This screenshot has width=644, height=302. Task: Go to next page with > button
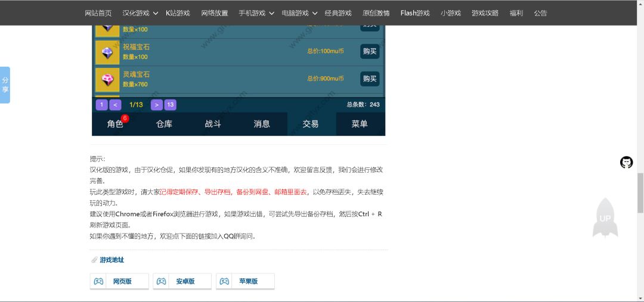coord(156,105)
